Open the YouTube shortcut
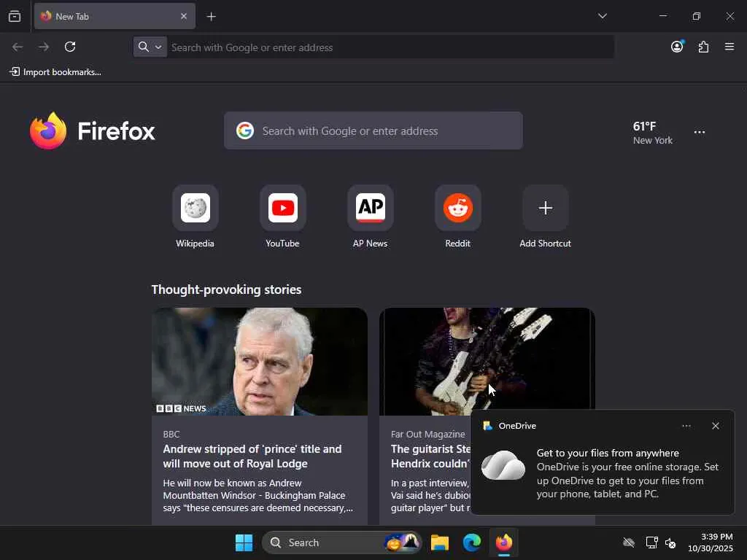The height and width of the screenshot is (560, 747). 283,217
